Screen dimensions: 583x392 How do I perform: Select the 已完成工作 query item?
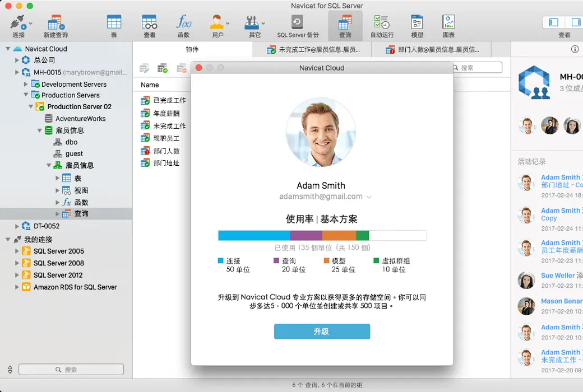click(x=163, y=100)
